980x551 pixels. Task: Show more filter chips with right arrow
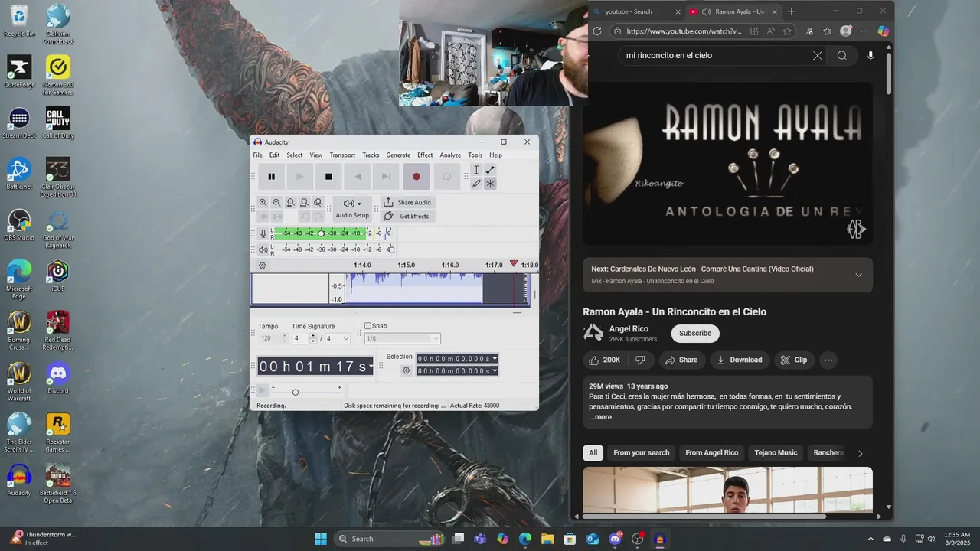(860, 453)
